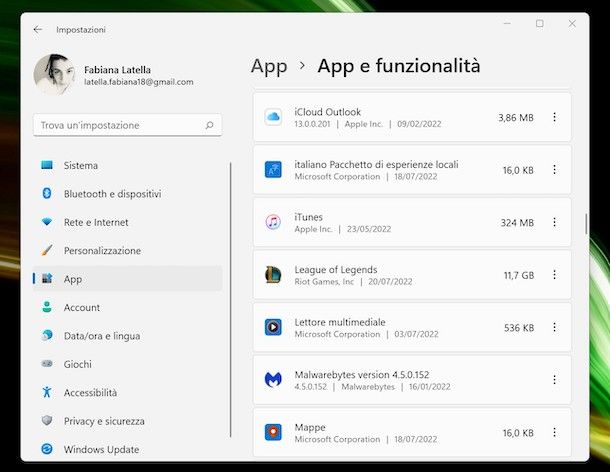Click the Mappe pin icon
The width and height of the screenshot is (610, 472).
tap(273, 432)
